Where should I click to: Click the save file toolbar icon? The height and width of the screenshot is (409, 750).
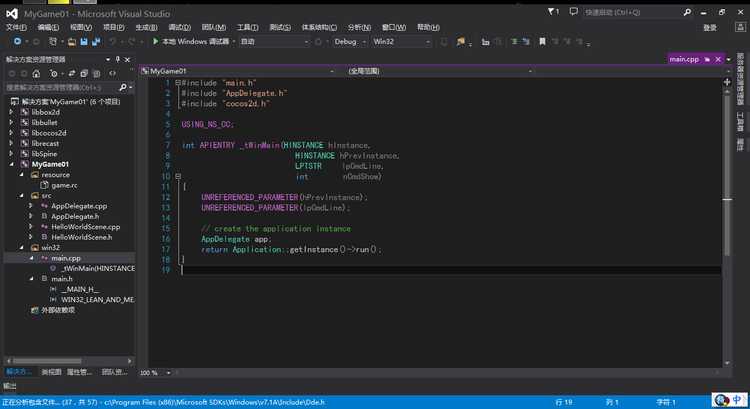[84, 42]
